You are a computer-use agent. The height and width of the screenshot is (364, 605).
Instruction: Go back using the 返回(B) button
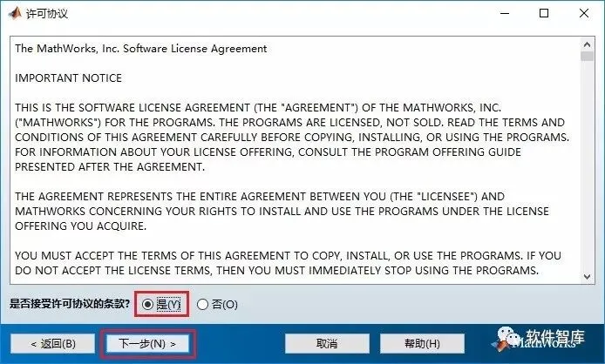coord(53,344)
